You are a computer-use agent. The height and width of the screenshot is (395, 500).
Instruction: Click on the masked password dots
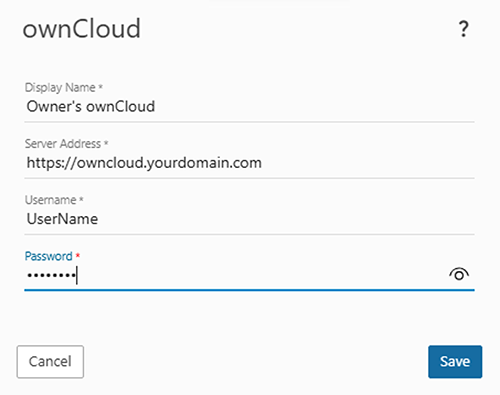pos(51,275)
